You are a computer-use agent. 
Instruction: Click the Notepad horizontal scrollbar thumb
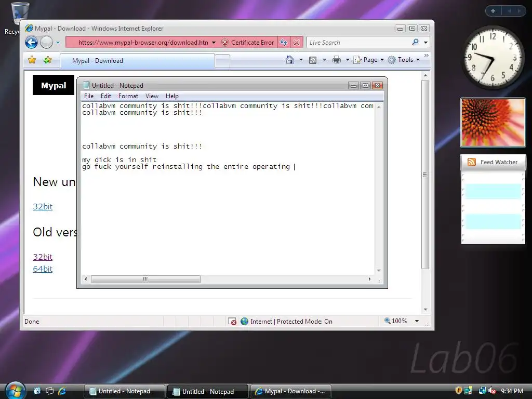tap(145, 279)
